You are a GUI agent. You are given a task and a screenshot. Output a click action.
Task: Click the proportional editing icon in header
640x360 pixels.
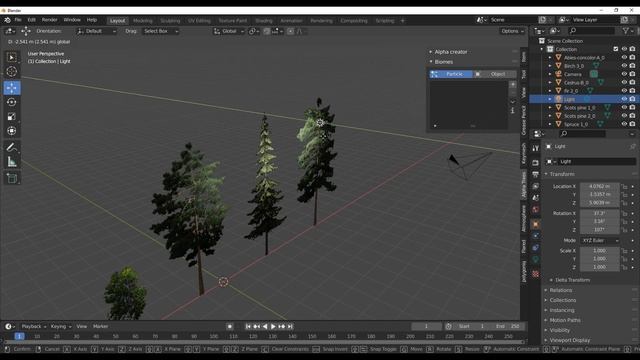[290, 31]
